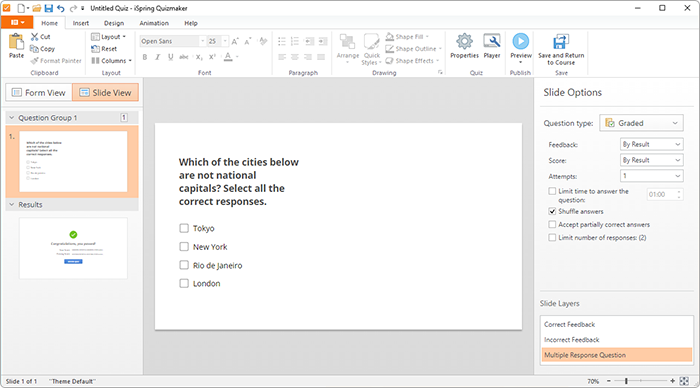This screenshot has width=700, height=388.
Task: Check the Rio de Janeiro answer checkbox
Action: 184,265
